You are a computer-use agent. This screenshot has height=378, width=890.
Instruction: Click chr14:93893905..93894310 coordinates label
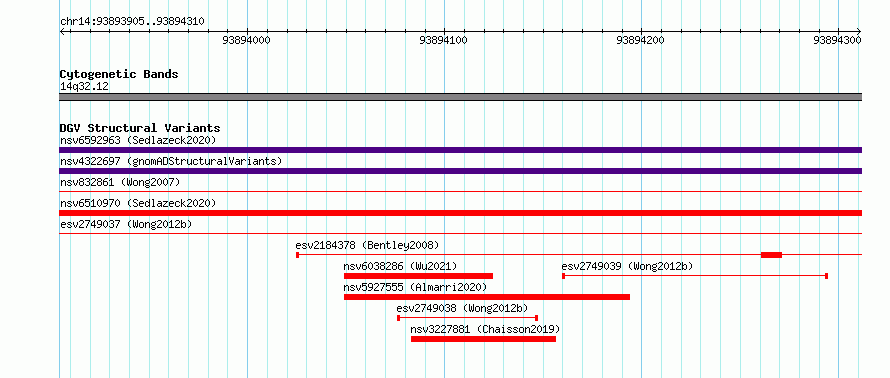pyautogui.click(x=132, y=21)
